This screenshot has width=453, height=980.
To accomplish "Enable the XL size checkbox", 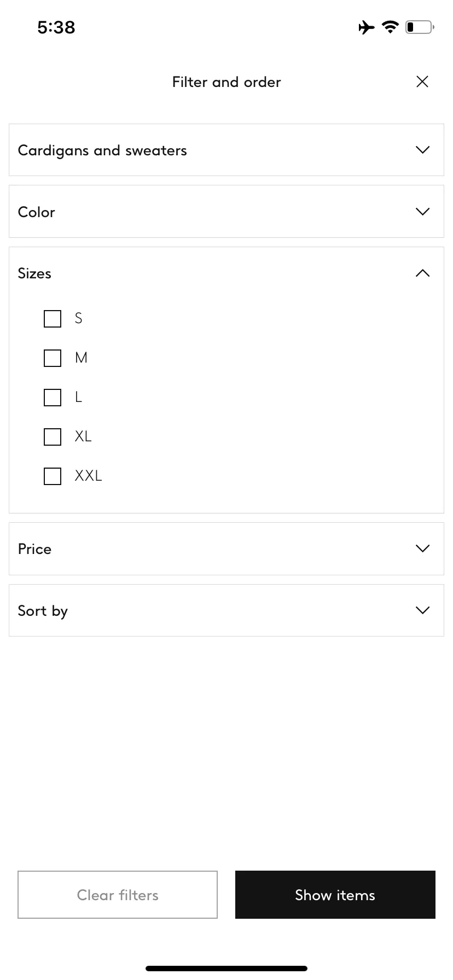I will [x=53, y=437].
